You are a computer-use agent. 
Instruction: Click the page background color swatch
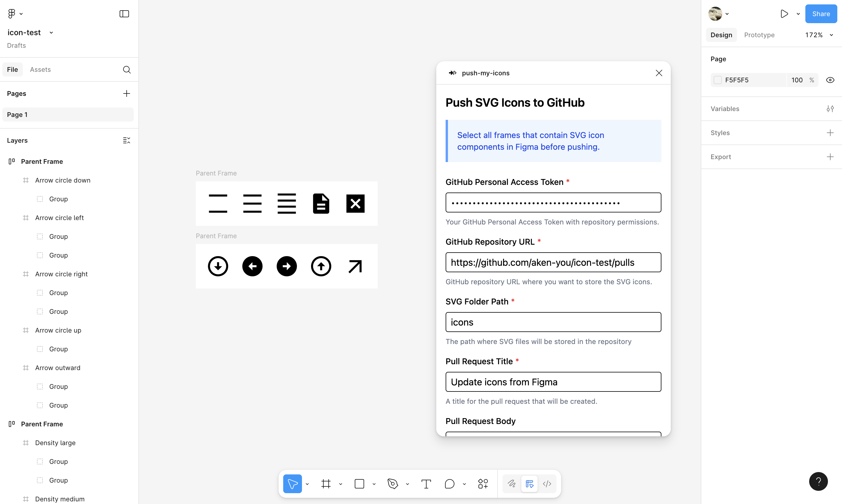point(718,80)
